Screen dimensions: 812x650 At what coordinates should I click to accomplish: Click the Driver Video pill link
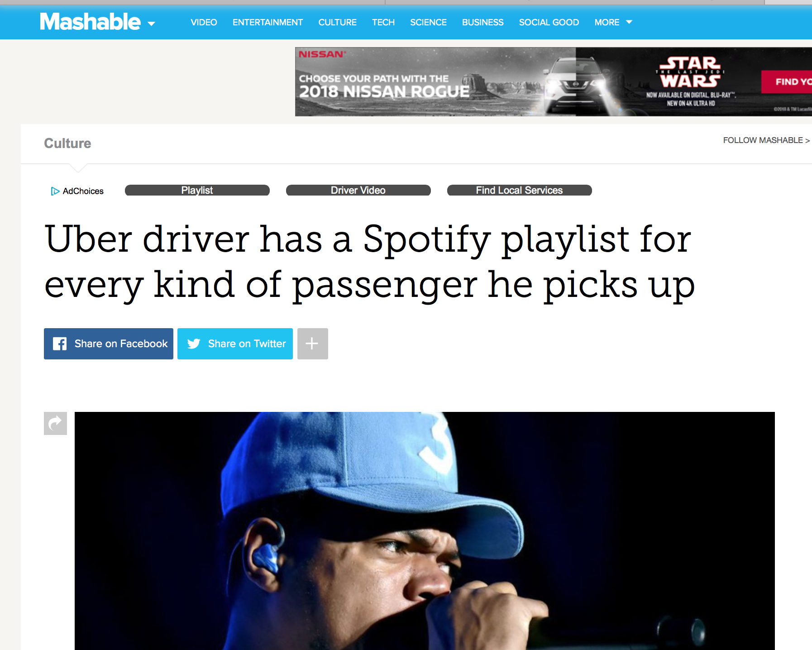(358, 190)
